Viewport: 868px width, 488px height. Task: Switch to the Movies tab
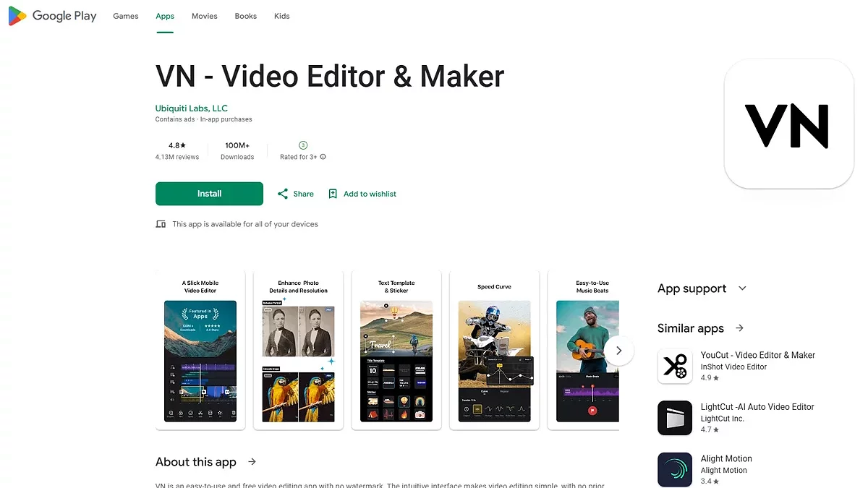pos(205,16)
